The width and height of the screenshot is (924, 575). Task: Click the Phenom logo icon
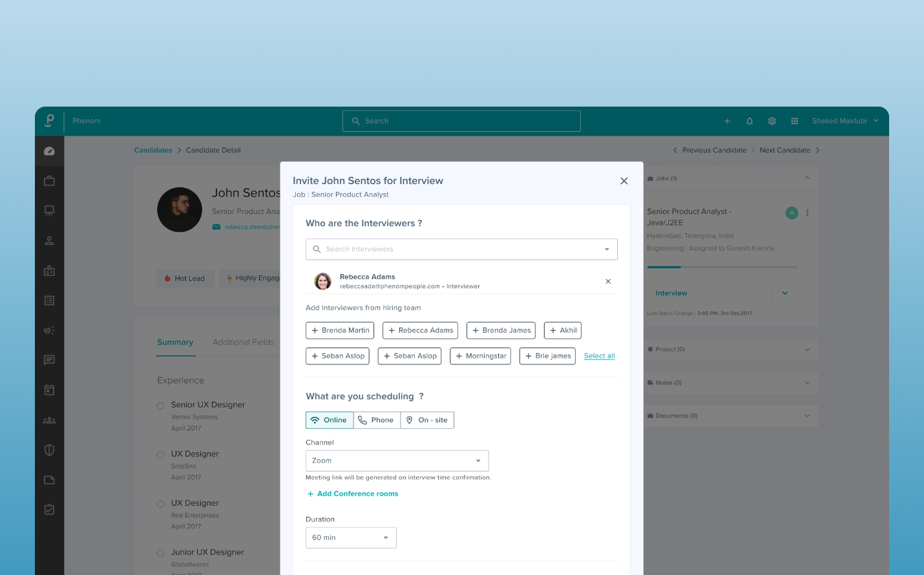50,121
